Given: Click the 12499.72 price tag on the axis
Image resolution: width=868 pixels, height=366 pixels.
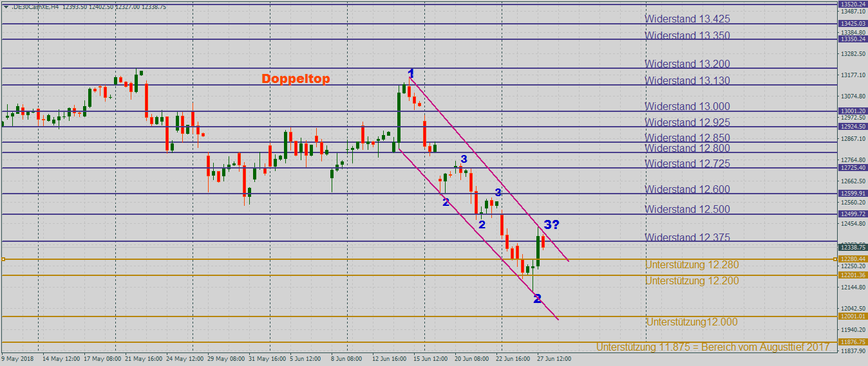Looking at the screenshot, I should point(853,214).
